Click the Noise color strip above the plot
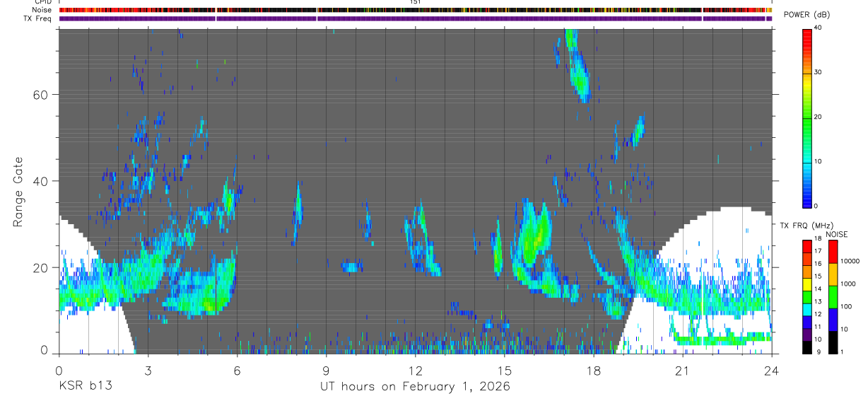 (x=416, y=10)
